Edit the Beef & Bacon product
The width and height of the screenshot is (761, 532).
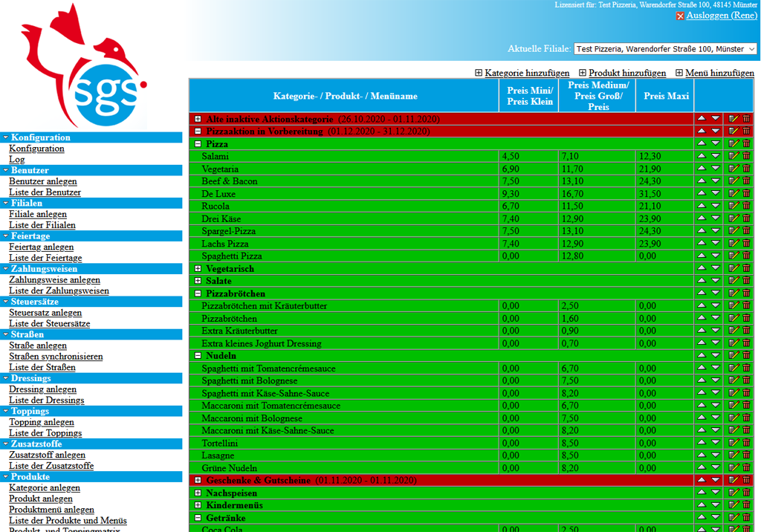pyautogui.click(x=734, y=181)
